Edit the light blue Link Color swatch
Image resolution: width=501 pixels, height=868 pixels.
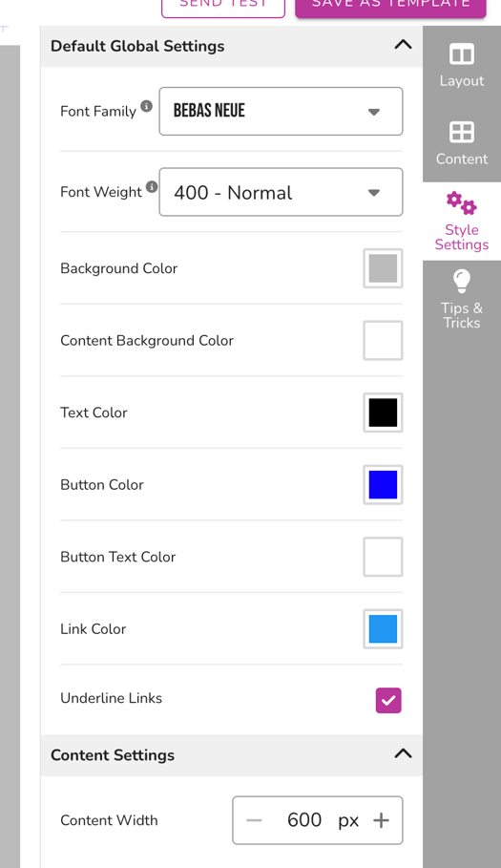click(383, 629)
